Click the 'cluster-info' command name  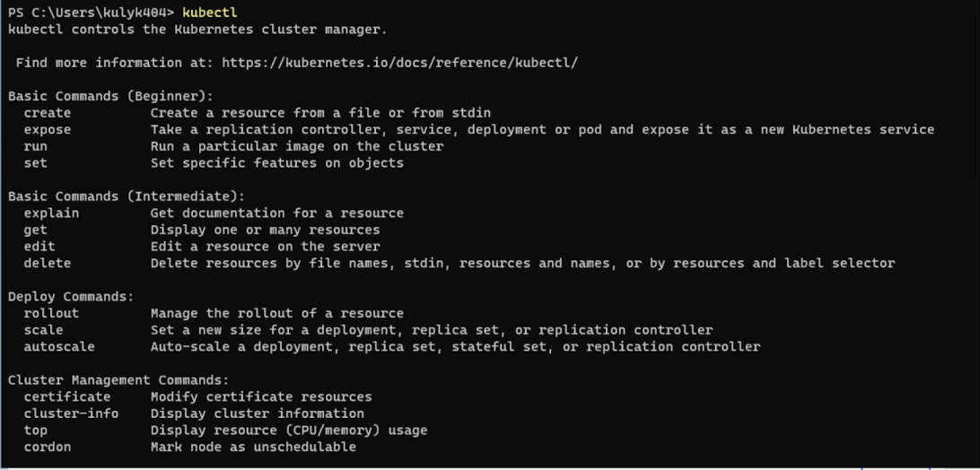tap(71, 413)
